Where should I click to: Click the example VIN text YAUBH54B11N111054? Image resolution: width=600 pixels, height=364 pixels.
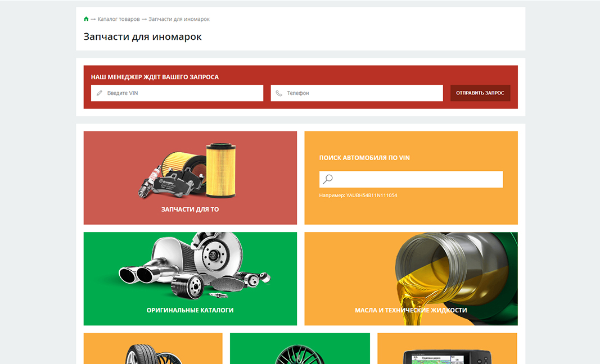pos(372,195)
